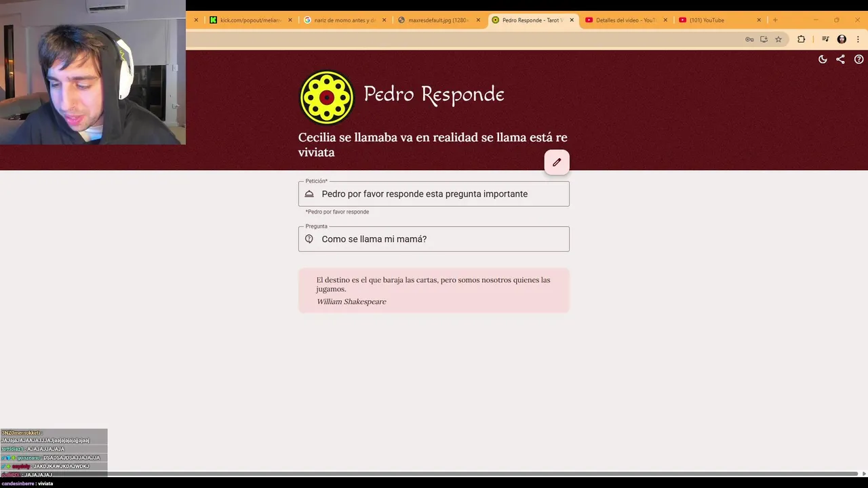Click the question icon in Pregunta field
Image resolution: width=868 pixels, height=488 pixels.
pyautogui.click(x=309, y=239)
